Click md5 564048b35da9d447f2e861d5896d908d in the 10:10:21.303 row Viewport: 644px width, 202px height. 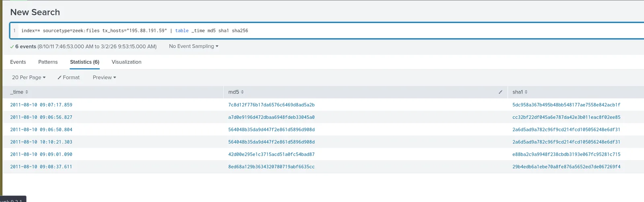[271, 142]
